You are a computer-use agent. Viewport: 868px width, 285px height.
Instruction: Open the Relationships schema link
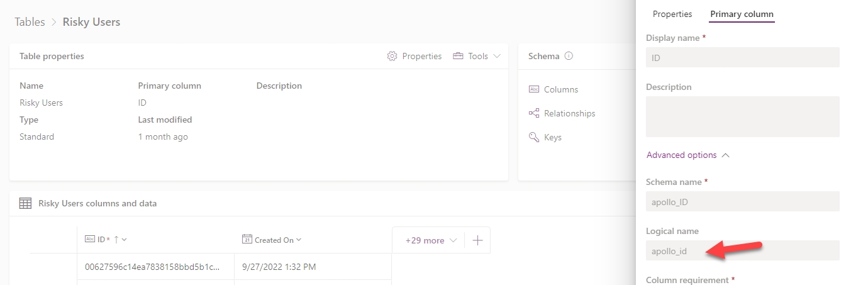[x=569, y=113]
